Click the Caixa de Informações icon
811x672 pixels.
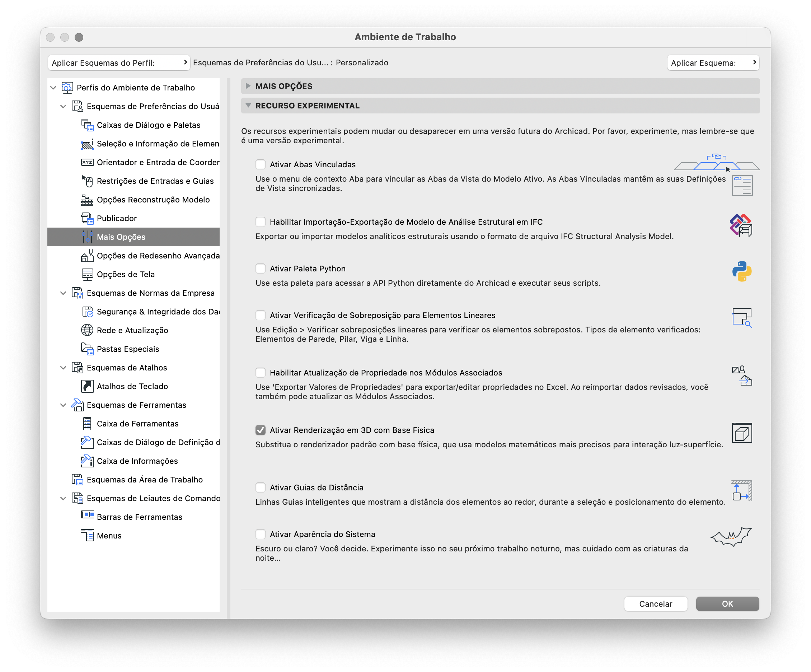point(87,461)
